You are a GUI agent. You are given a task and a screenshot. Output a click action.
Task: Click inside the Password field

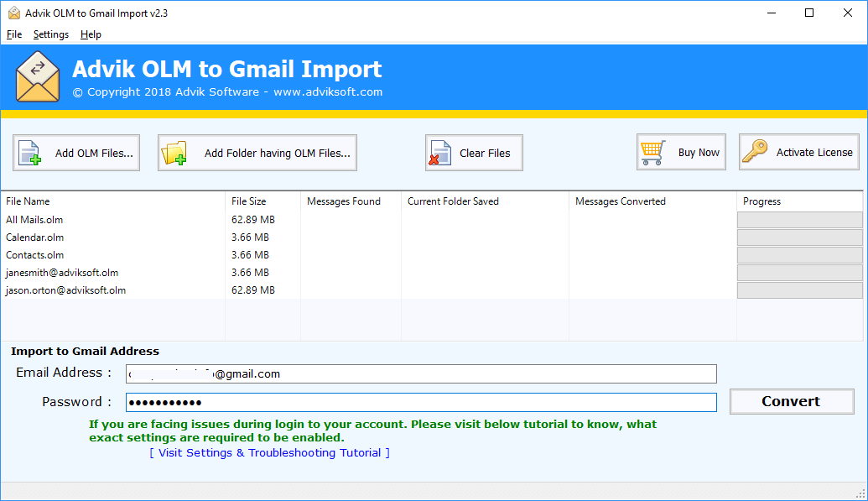[x=419, y=403]
